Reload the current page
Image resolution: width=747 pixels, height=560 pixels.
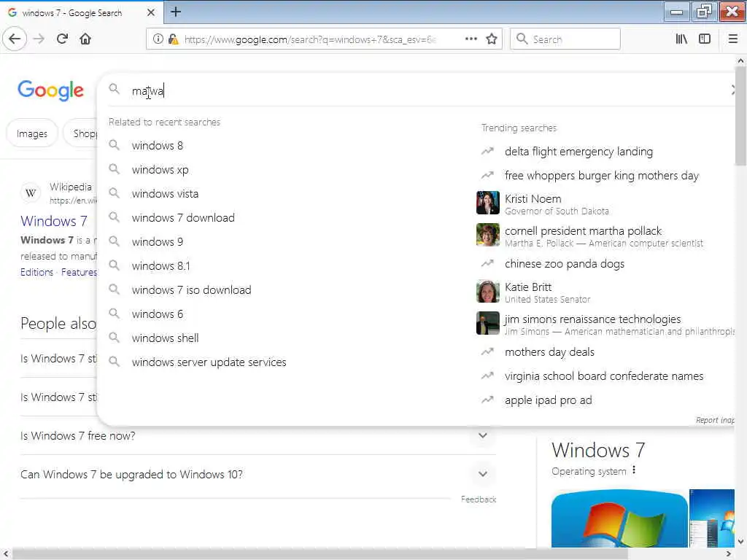pos(63,39)
